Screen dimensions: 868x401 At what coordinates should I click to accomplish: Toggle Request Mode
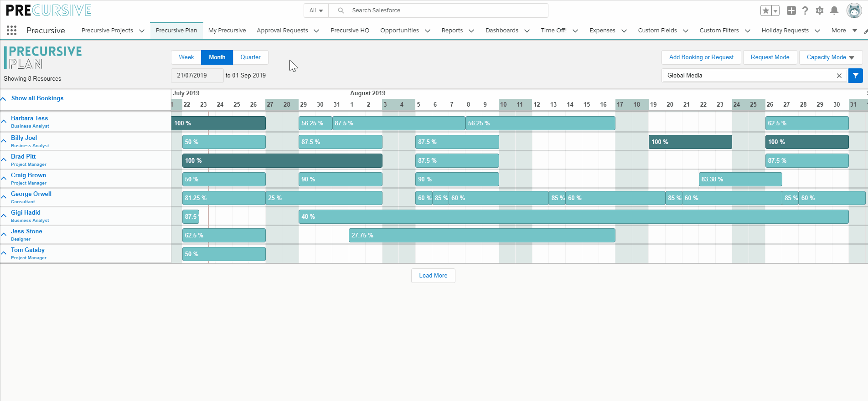(770, 57)
